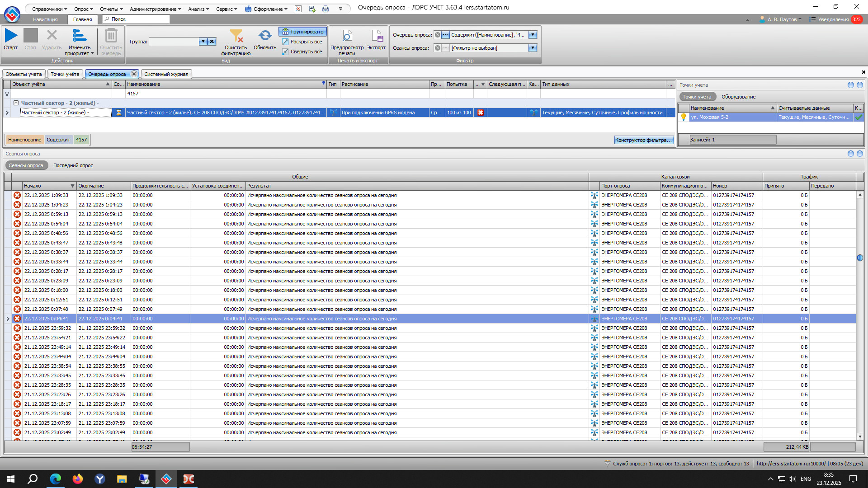The image size is (868, 488).
Task: Open Print preview (Предпросмотр печати)
Action: click(347, 36)
